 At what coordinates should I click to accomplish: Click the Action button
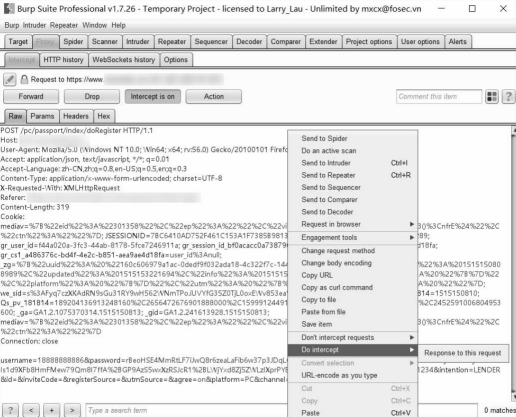[x=214, y=97]
